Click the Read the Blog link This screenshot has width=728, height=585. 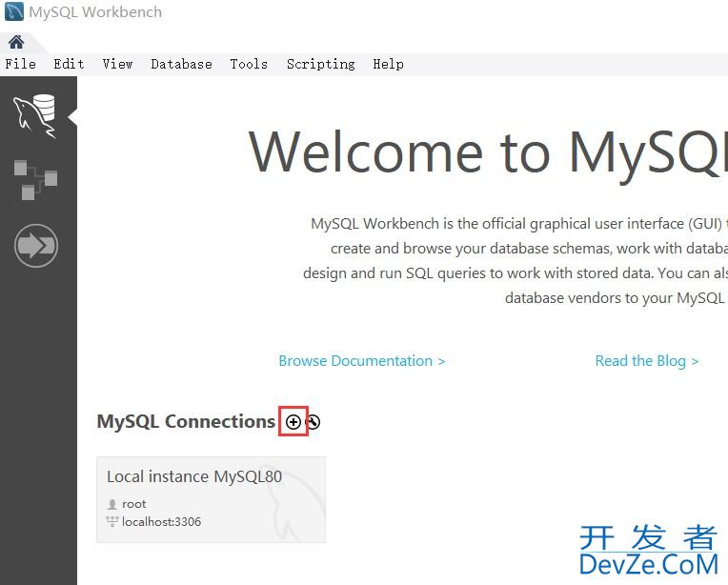[647, 361]
